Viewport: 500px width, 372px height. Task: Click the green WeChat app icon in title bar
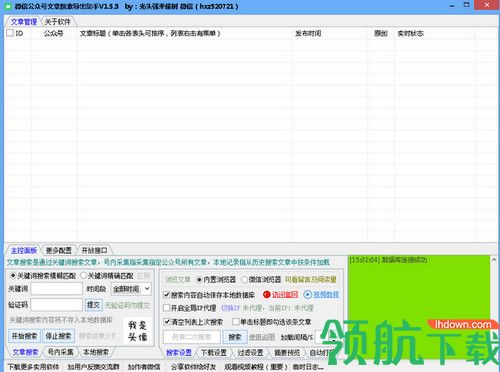click(x=8, y=6)
